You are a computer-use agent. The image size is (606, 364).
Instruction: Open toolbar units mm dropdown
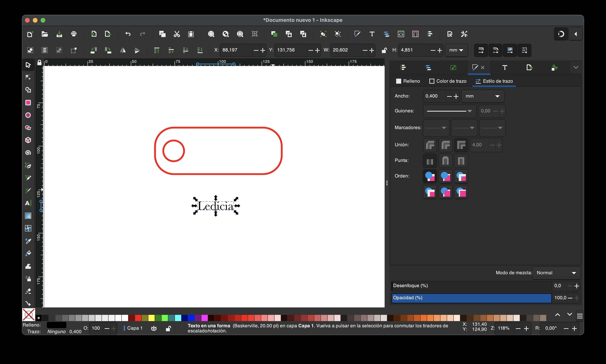[456, 50]
